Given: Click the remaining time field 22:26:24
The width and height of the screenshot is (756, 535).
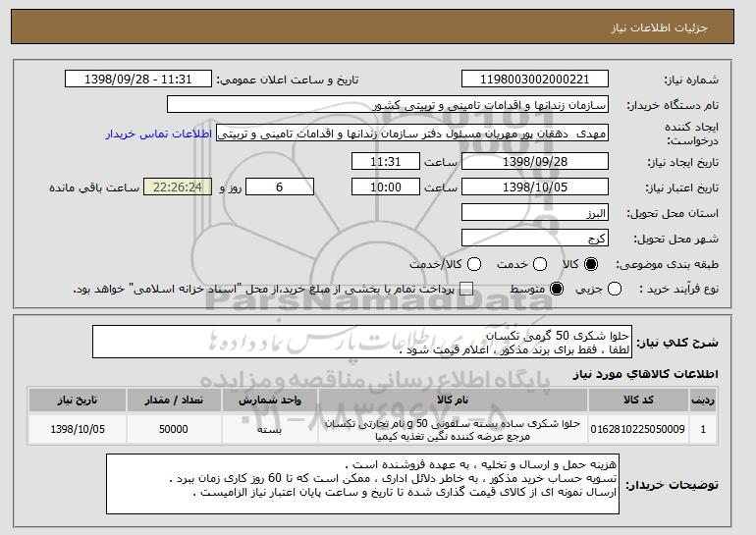Looking at the screenshot, I should (178, 187).
